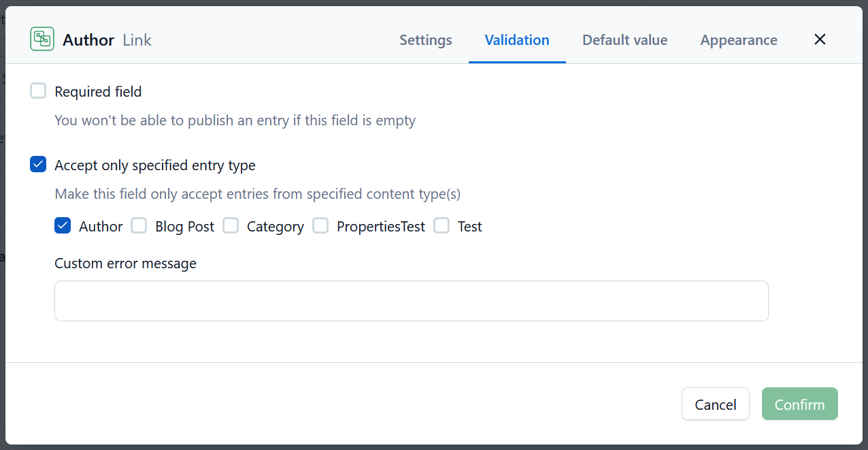Tick the Blog Post content type checkbox
The width and height of the screenshot is (868, 450).
pos(139,226)
